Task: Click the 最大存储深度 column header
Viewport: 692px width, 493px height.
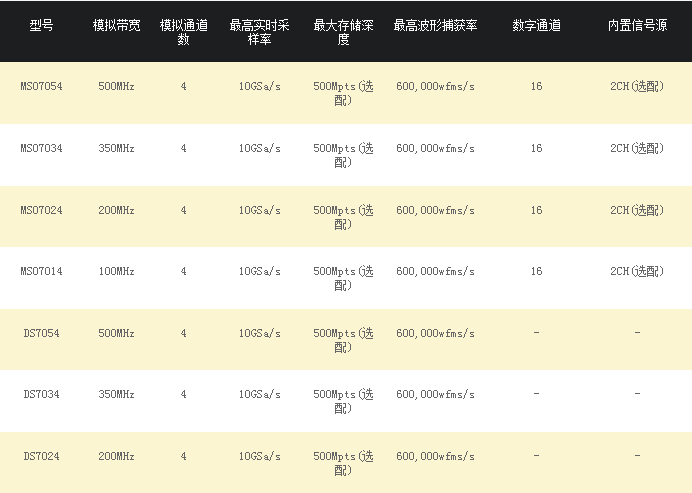Action: click(x=343, y=32)
